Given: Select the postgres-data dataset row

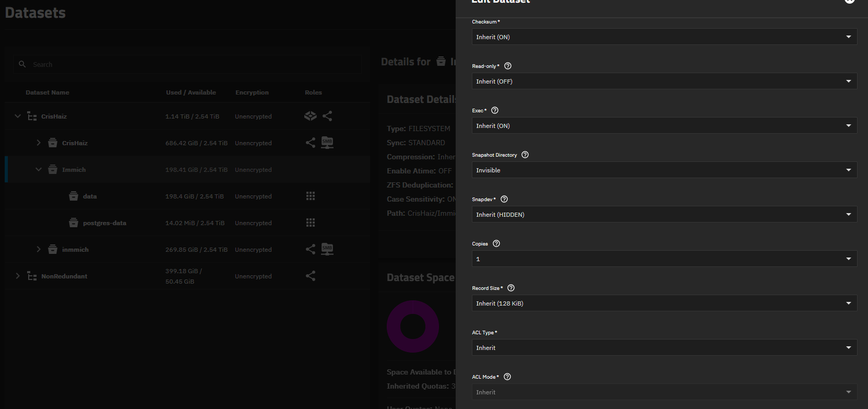Looking at the screenshot, I should tap(104, 223).
